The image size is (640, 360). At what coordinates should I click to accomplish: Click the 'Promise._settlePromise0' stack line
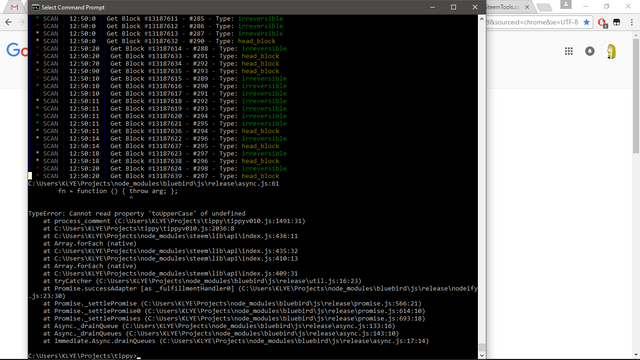click(234, 311)
